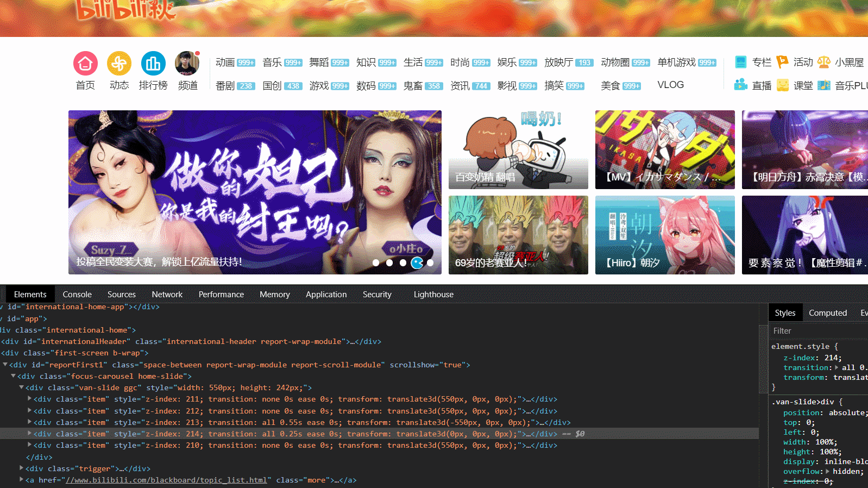This screenshot has width=868, height=488.
Task: Expand the trigger div node
Action: [x=21, y=468]
